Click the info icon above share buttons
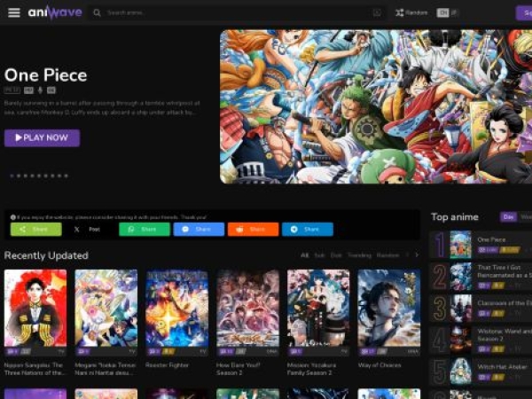 [13, 217]
